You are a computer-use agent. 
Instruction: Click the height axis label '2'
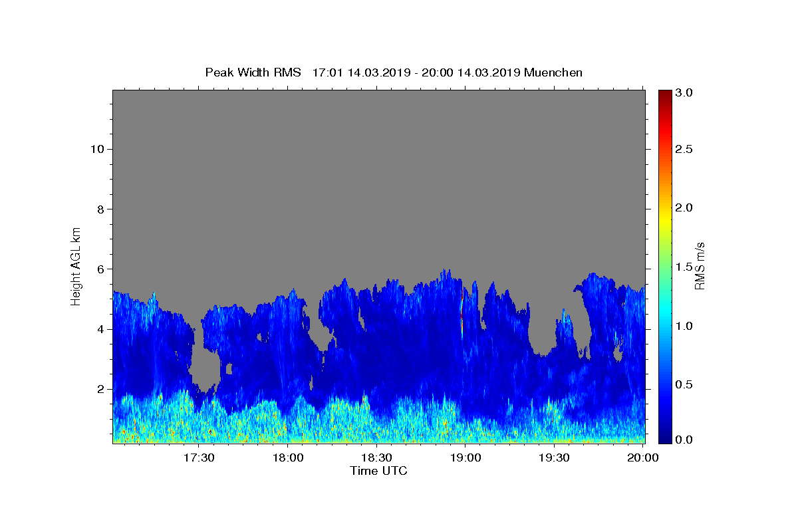(101, 389)
